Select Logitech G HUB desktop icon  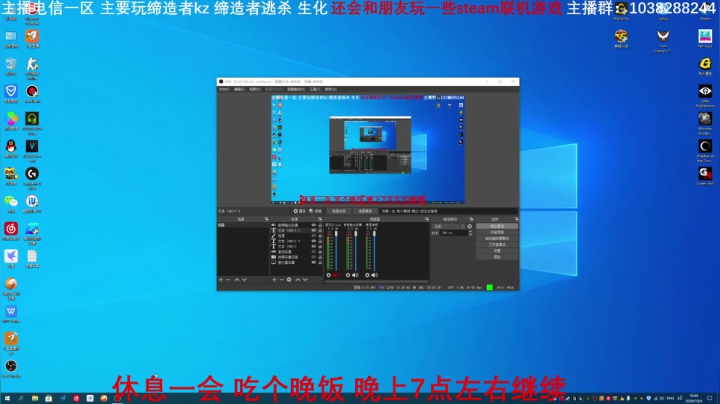coord(32,177)
